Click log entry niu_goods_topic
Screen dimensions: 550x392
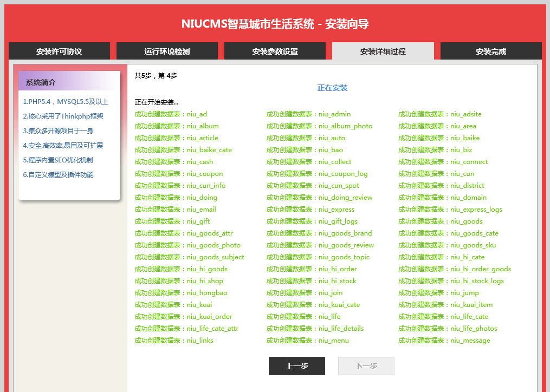pyautogui.click(x=318, y=257)
